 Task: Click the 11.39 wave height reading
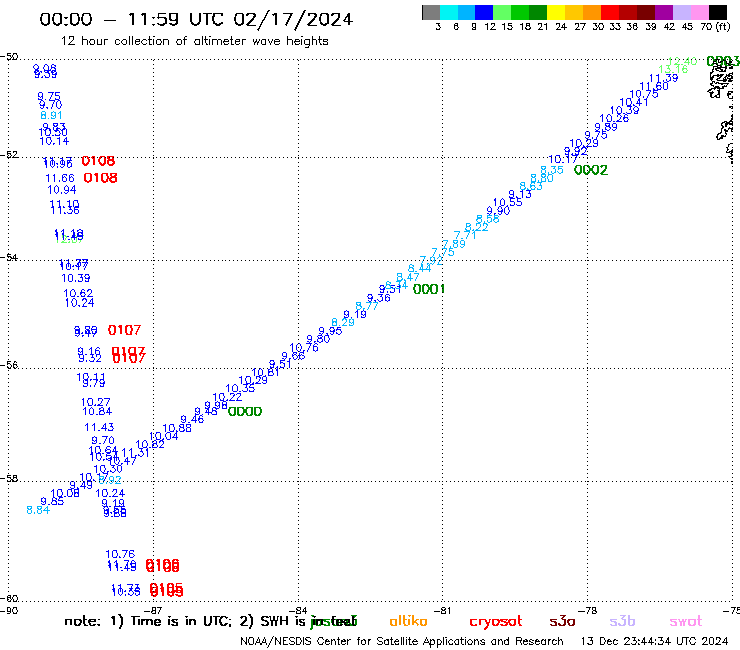pos(664,78)
